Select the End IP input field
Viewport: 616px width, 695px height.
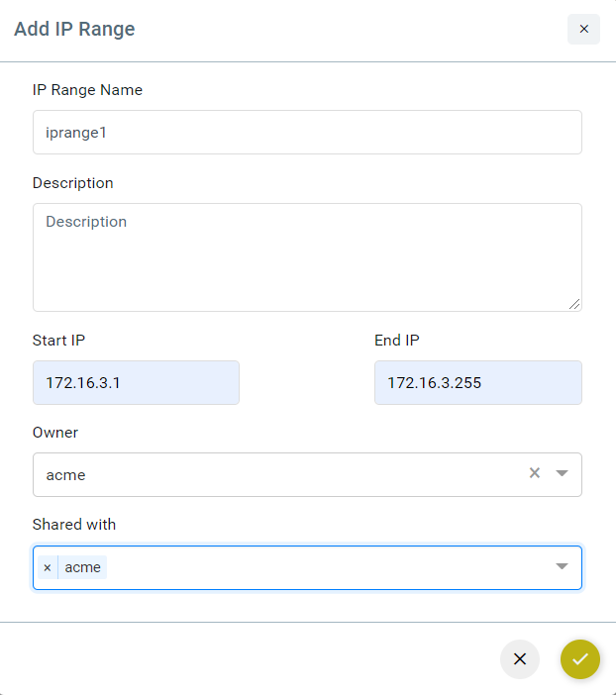pyautogui.click(x=478, y=382)
